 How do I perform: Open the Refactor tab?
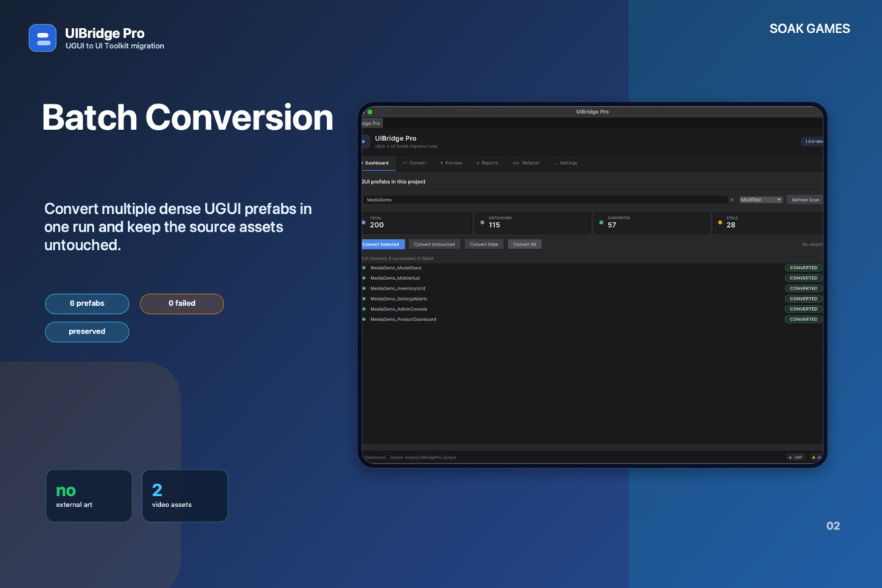coord(526,163)
